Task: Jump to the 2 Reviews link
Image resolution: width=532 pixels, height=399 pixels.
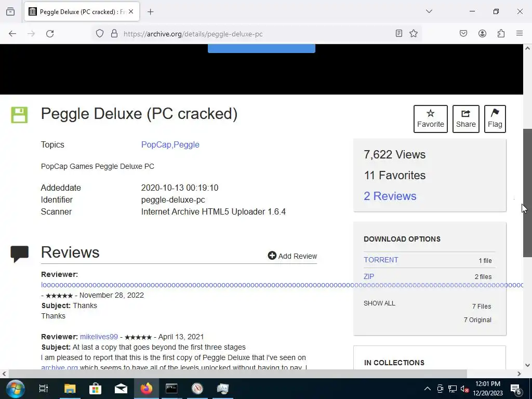Action: point(390,196)
